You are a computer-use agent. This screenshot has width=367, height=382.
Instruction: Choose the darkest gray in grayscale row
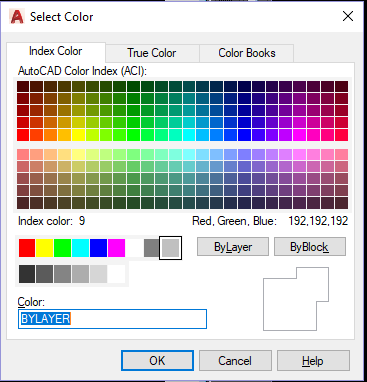click(27, 274)
